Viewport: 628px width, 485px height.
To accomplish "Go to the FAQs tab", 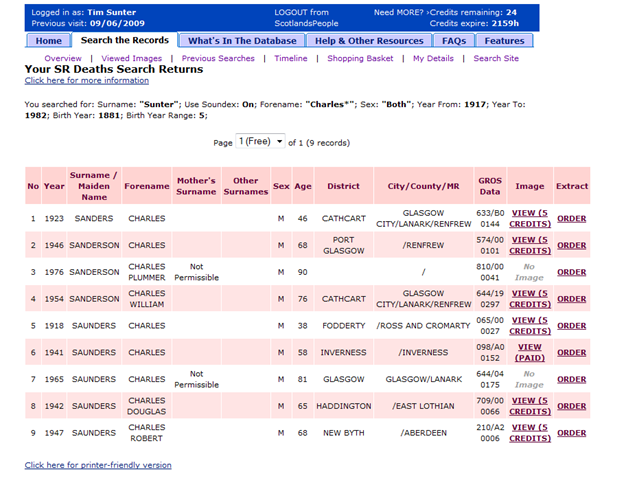I will (453, 41).
